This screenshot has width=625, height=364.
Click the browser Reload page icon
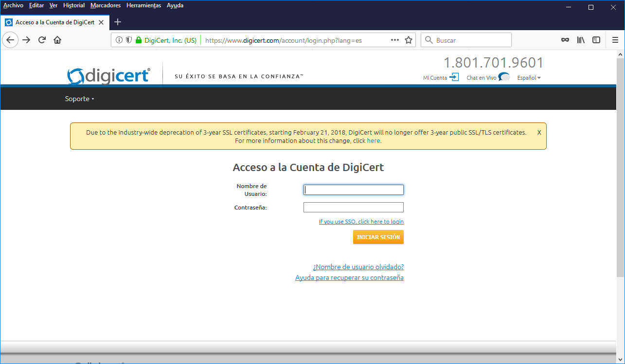[42, 40]
